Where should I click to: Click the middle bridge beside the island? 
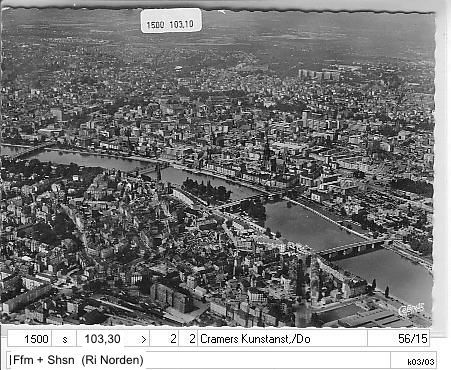click(x=248, y=201)
